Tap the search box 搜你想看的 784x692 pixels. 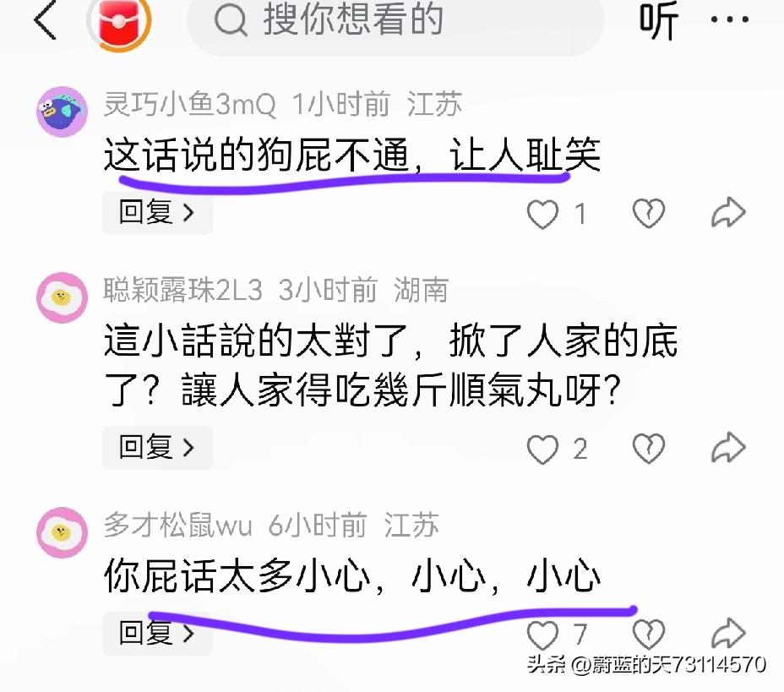coord(396,23)
